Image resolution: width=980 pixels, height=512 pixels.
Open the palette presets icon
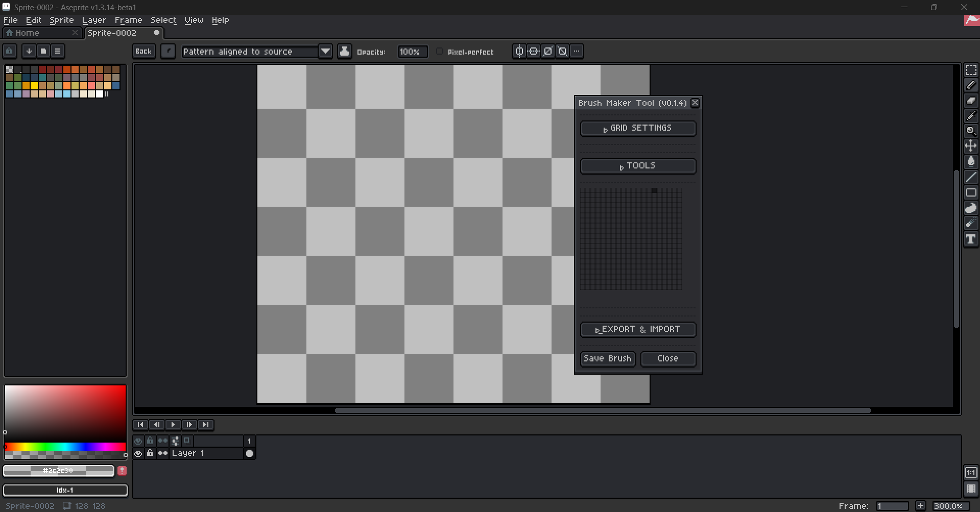[43, 51]
